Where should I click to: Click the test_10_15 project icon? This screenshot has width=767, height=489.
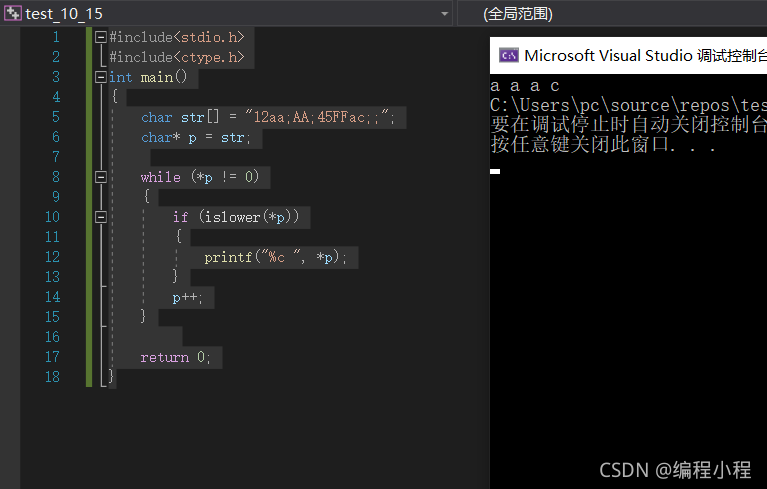(13, 13)
